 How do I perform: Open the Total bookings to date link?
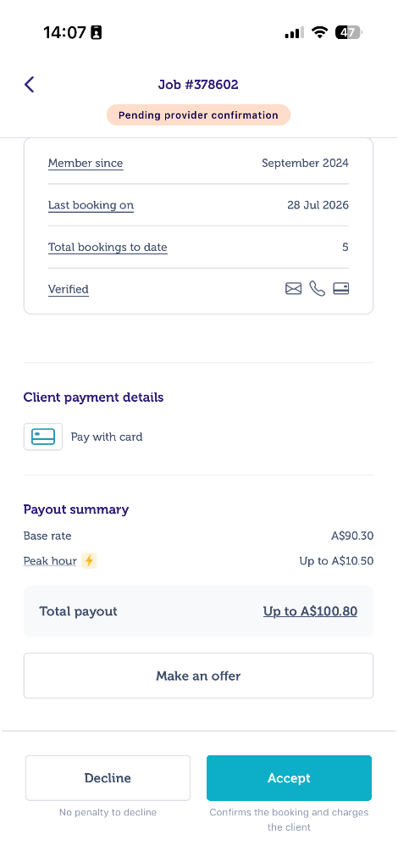point(108,248)
